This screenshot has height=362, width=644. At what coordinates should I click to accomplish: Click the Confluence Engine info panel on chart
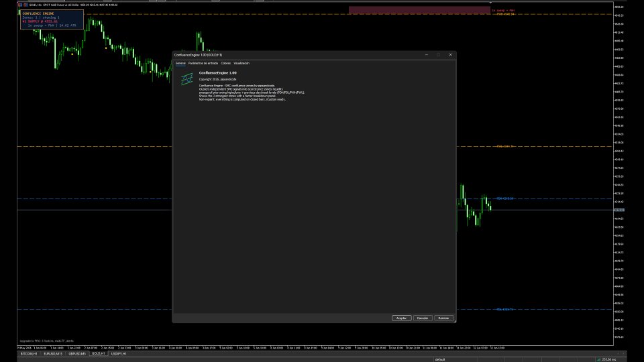52,19
